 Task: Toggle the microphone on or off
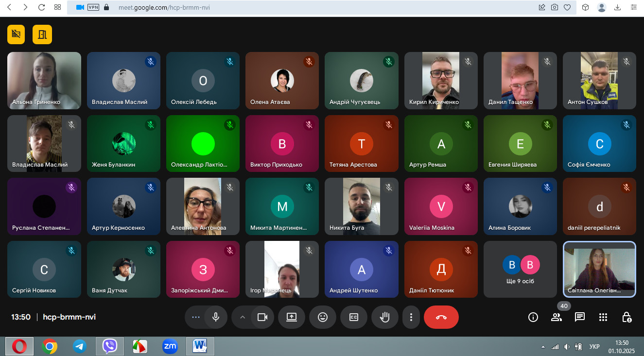point(216,317)
